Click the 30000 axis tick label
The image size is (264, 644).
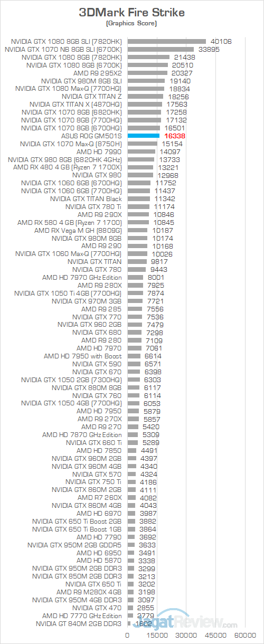186,635
